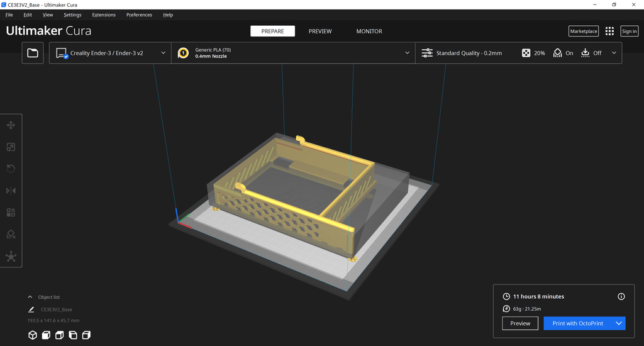
Task: Switch to 3D perspective view cube
Action: pos(33,335)
